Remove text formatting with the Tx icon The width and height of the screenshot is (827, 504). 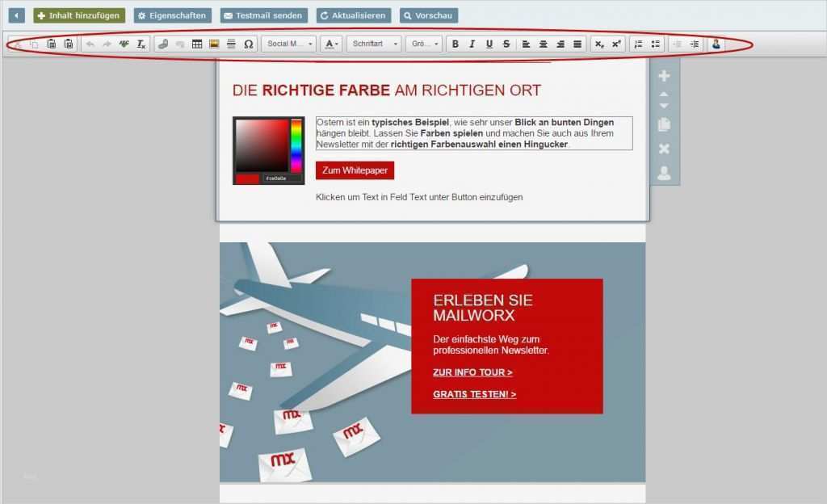coord(140,44)
